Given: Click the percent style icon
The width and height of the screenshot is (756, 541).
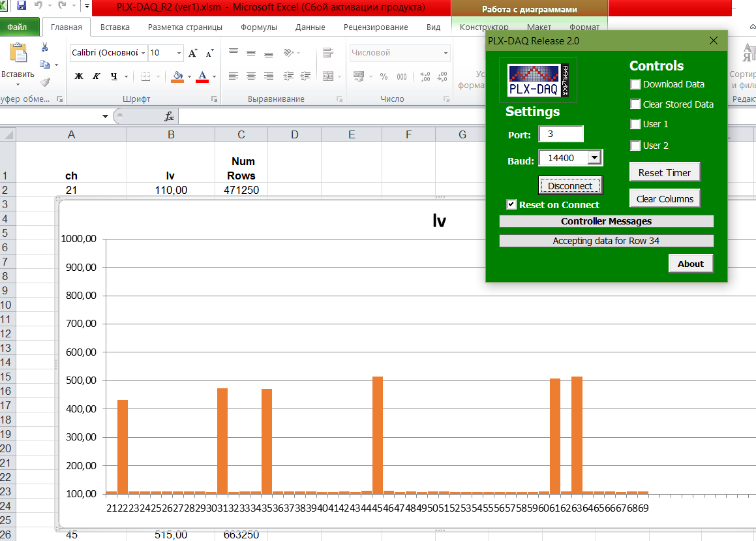Looking at the screenshot, I should (384, 76).
